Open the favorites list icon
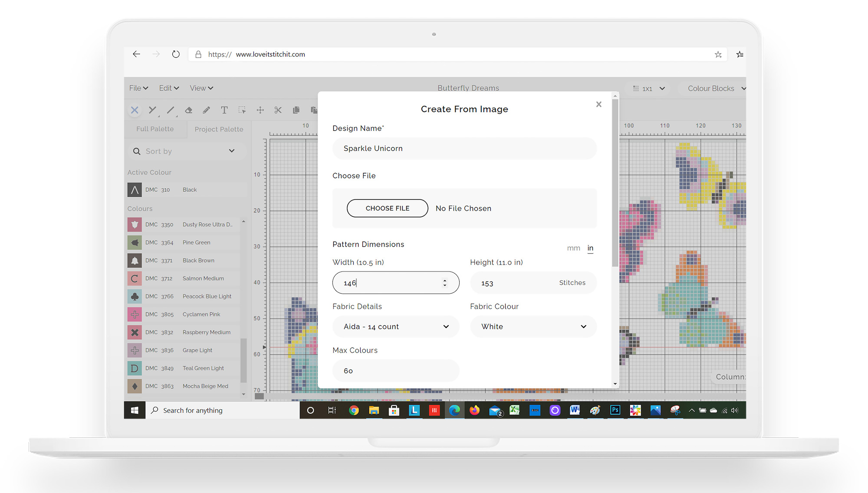The height and width of the screenshot is (493, 868). pyautogui.click(x=740, y=54)
